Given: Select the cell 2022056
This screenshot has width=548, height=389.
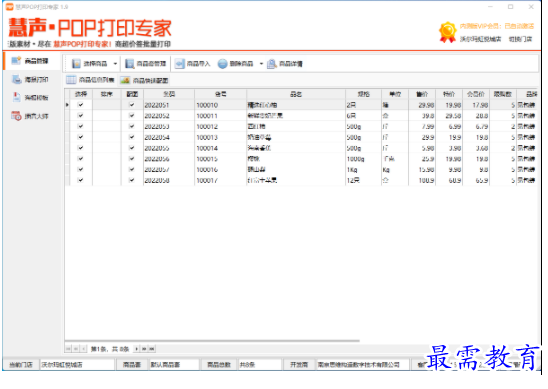Looking at the screenshot, I should click(169, 159).
